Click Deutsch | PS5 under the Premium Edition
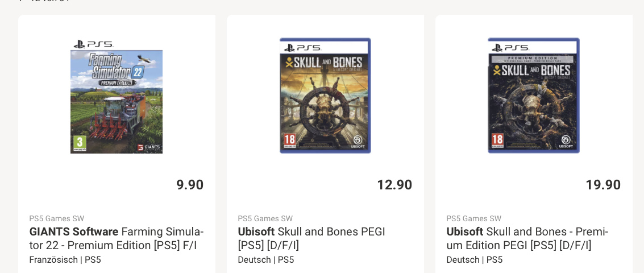The height and width of the screenshot is (273, 644). [x=475, y=259]
